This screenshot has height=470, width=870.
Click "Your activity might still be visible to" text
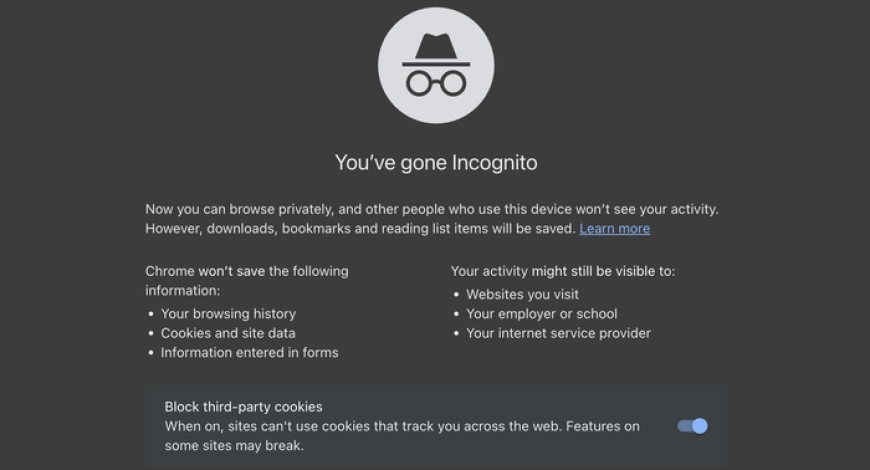[x=563, y=271]
